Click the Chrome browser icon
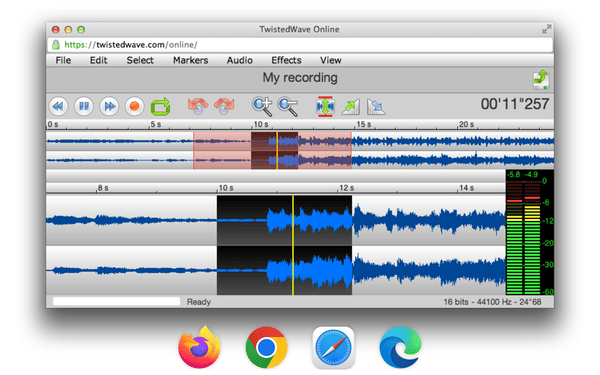The width and height of the screenshot is (600, 375). [x=266, y=347]
